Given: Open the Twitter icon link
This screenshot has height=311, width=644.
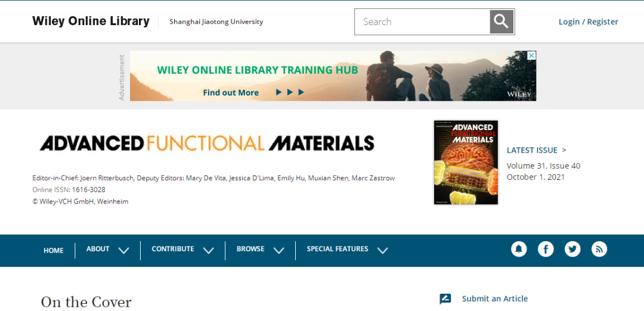Looking at the screenshot, I should (x=572, y=249).
